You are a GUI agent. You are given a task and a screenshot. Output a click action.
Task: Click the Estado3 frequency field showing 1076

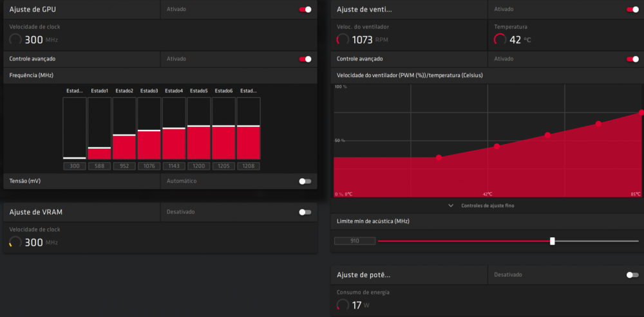tap(149, 166)
